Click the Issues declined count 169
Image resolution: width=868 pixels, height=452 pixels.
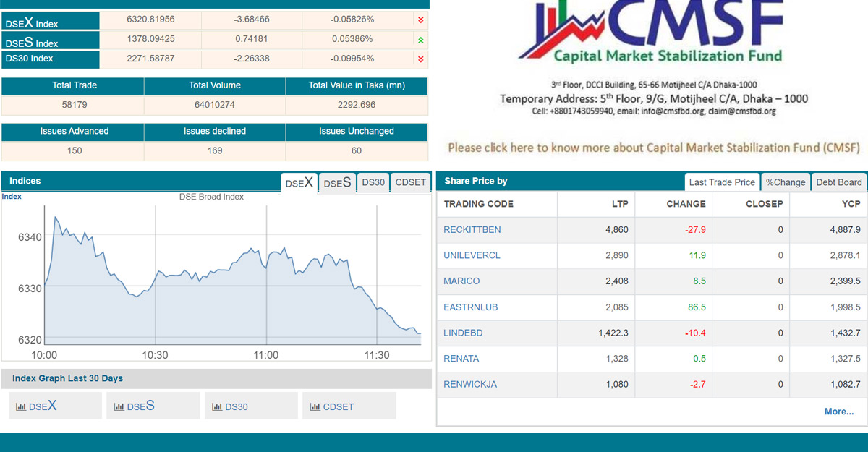(214, 151)
